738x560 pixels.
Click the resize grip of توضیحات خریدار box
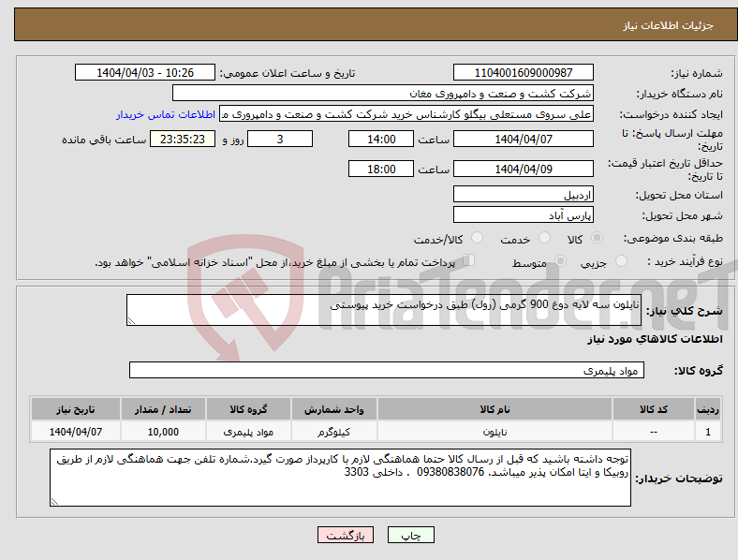(54, 502)
